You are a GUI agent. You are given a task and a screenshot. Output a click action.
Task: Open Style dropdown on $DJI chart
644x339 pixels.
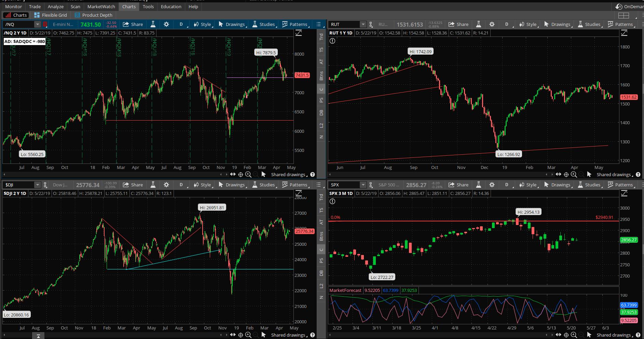click(204, 185)
